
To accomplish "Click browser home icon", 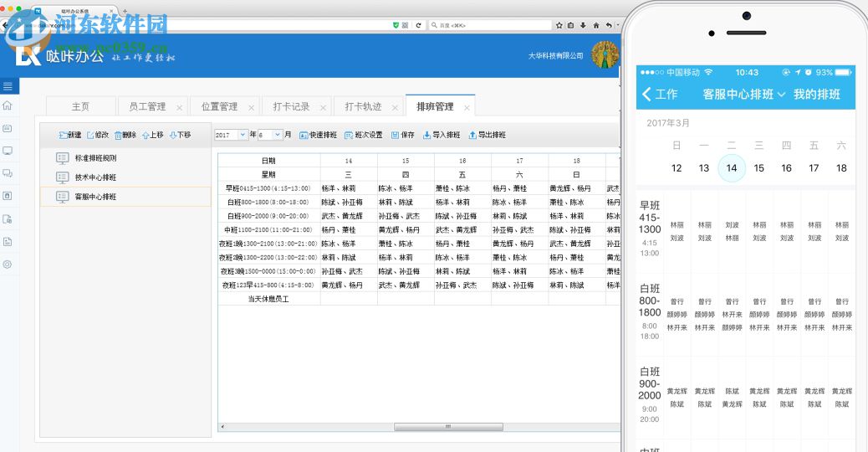I will tap(596, 25).
